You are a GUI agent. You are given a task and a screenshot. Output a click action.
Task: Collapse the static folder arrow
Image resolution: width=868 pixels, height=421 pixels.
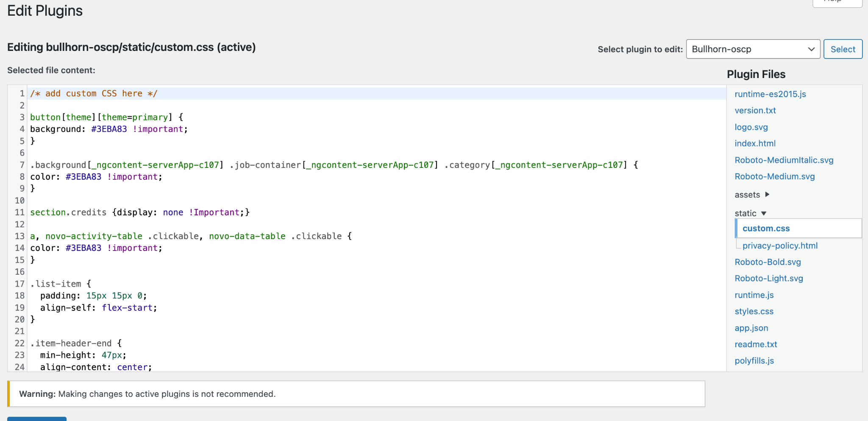tap(764, 213)
